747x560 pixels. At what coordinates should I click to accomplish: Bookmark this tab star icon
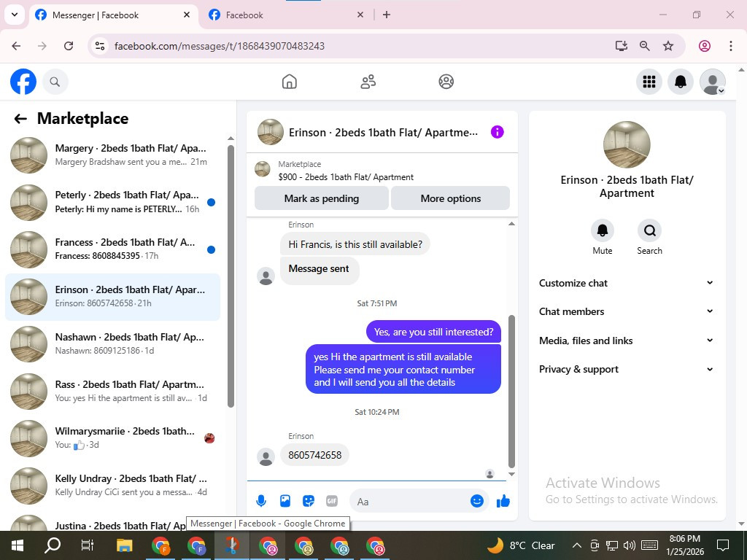[x=668, y=46]
